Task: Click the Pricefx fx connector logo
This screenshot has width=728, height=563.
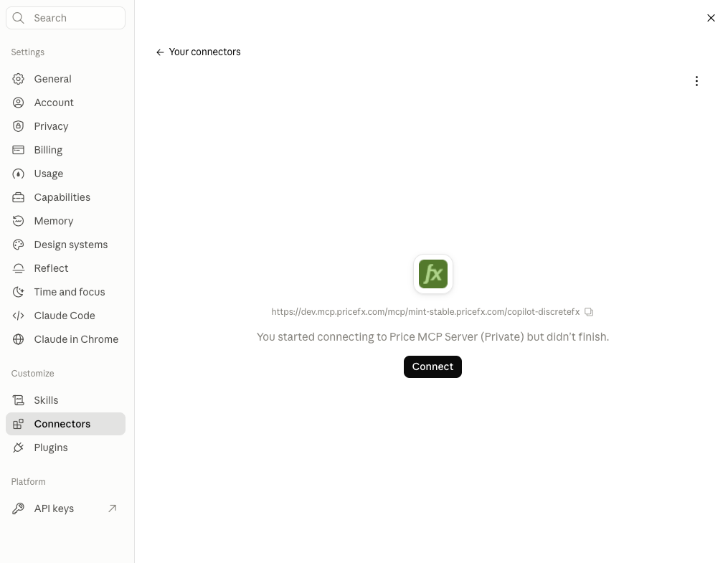Action: 433,274
